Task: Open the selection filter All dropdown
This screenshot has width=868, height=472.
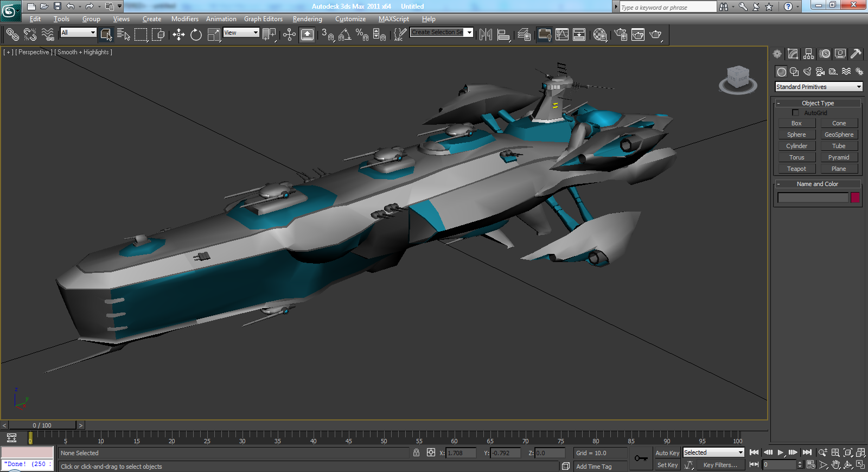Action: tap(78, 33)
